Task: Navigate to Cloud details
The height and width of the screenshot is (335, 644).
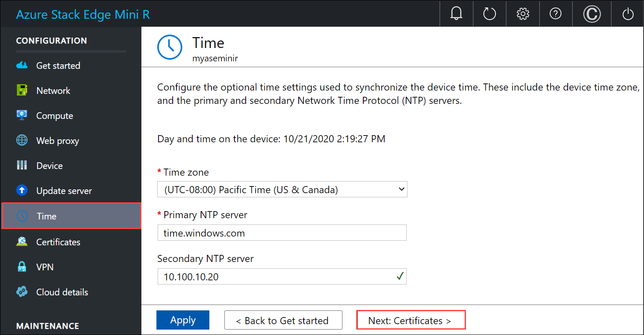Action: coord(62,292)
